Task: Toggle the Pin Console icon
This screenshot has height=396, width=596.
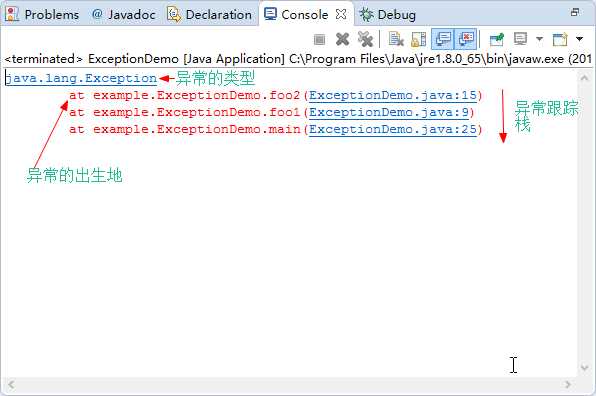Action: [497, 39]
